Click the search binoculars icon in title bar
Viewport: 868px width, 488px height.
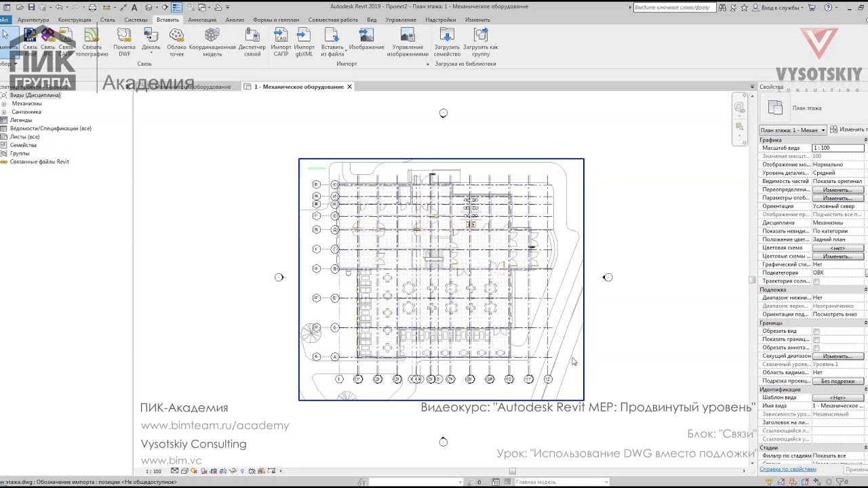(722, 7)
